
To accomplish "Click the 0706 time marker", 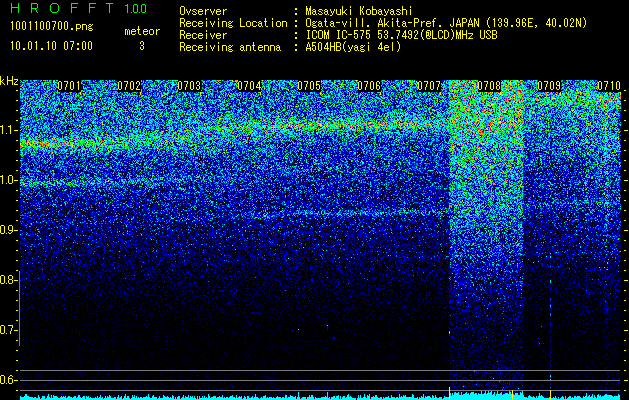I will click(369, 86).
